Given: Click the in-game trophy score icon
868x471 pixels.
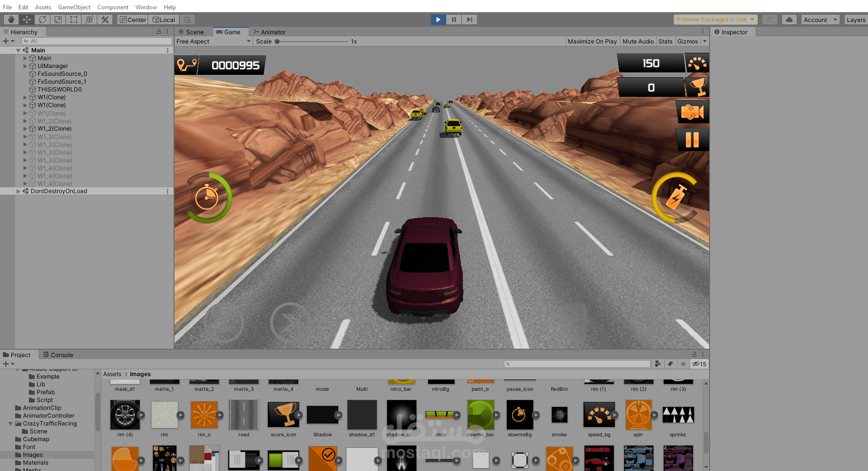Looking at the screenshot, I should point(697,87).
